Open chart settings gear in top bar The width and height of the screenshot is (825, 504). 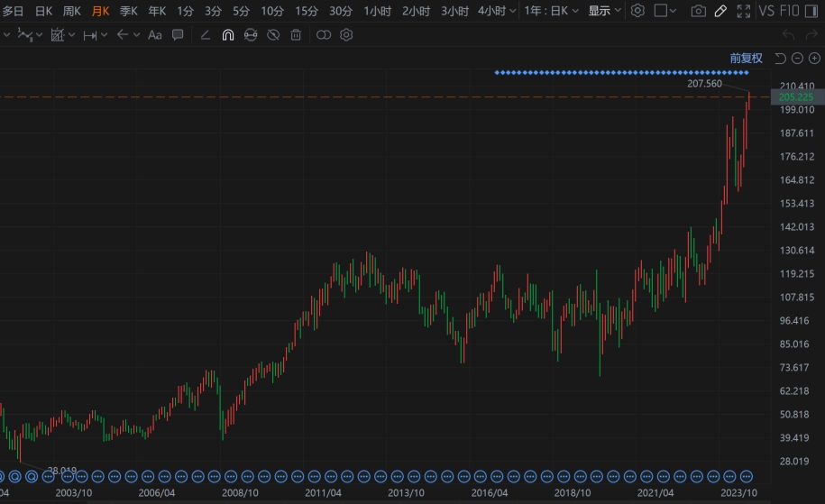(637, 11)
